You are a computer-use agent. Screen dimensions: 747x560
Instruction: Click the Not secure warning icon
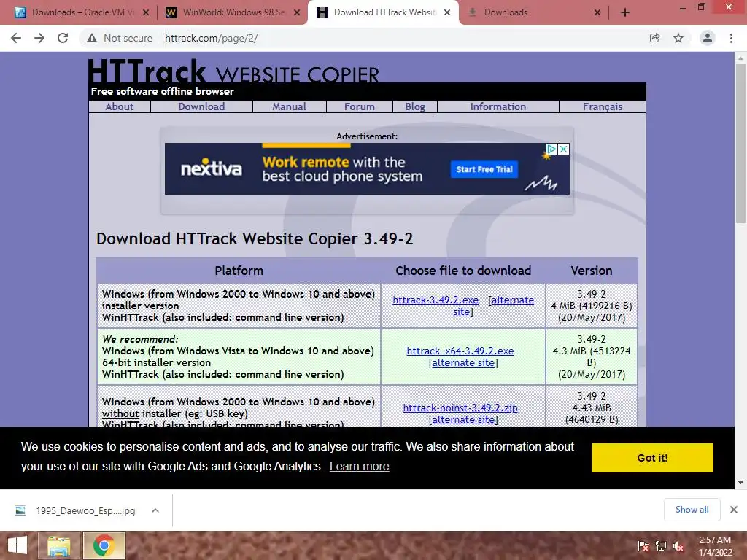(92, 38)
